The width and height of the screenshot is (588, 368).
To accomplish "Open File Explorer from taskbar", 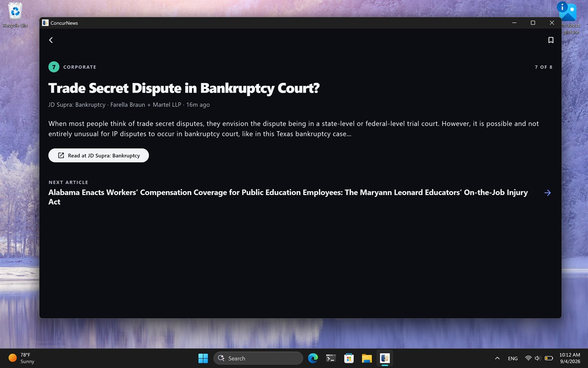I will (367, 358).
